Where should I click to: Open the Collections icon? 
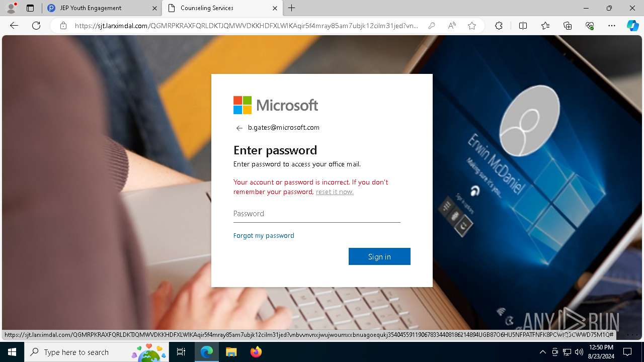coord(568,26)
